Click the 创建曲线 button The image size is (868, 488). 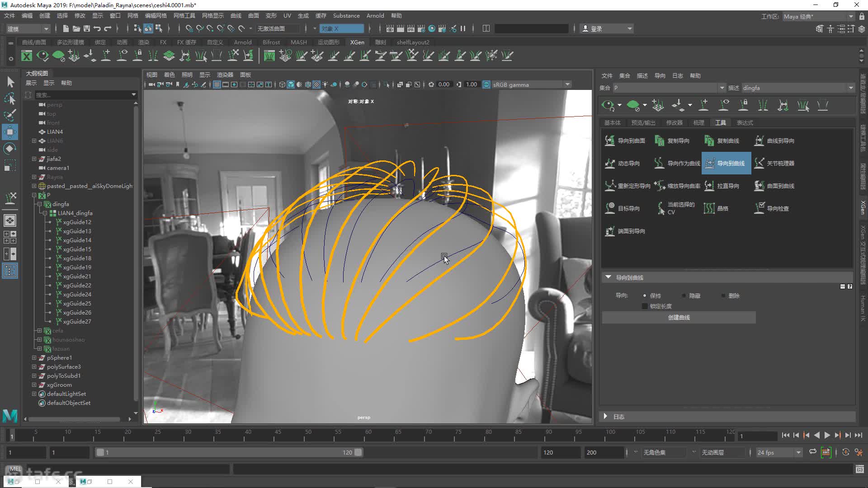pos(679,317)
